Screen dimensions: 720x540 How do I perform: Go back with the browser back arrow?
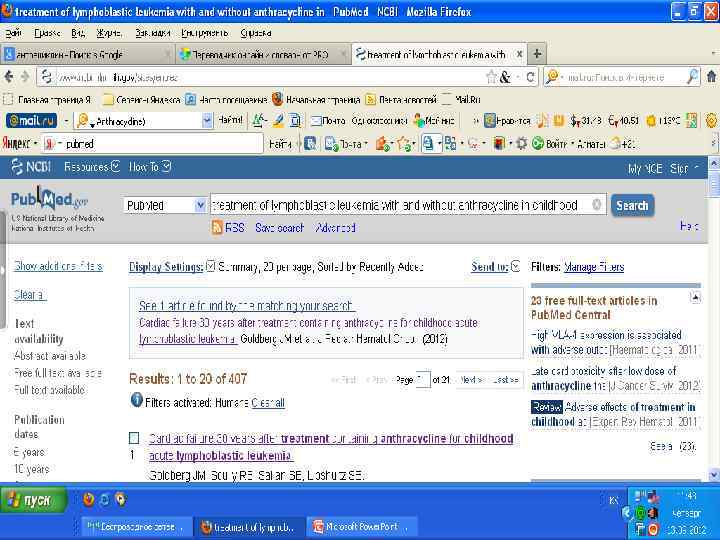9,77
